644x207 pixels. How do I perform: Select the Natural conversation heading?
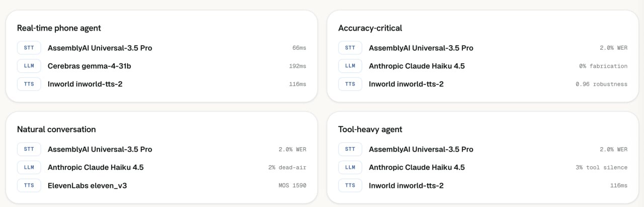click(x=56, y=129)
